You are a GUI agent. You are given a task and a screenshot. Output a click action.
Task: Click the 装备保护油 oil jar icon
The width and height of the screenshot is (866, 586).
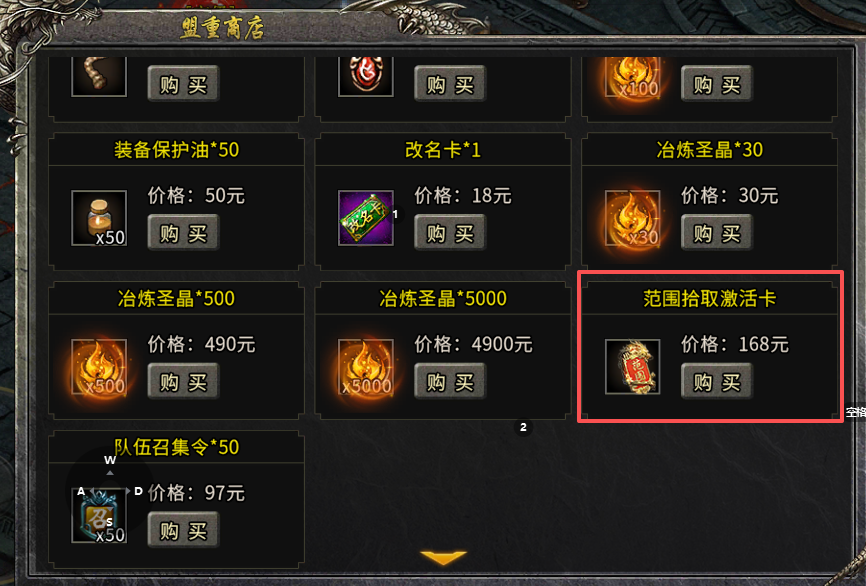pyautogui.click(x=99, y=218)
